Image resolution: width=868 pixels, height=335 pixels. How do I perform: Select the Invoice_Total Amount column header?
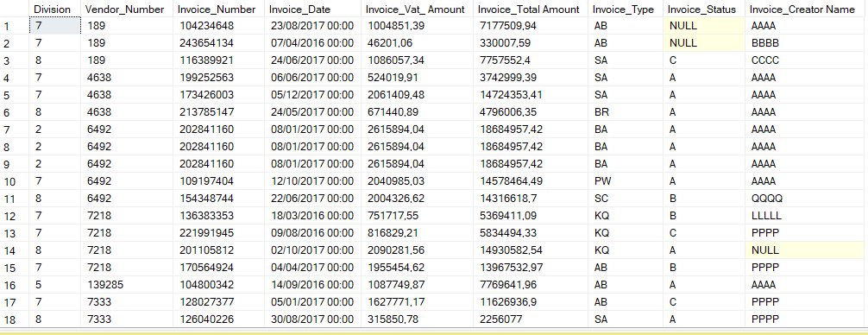click(531, 9)
